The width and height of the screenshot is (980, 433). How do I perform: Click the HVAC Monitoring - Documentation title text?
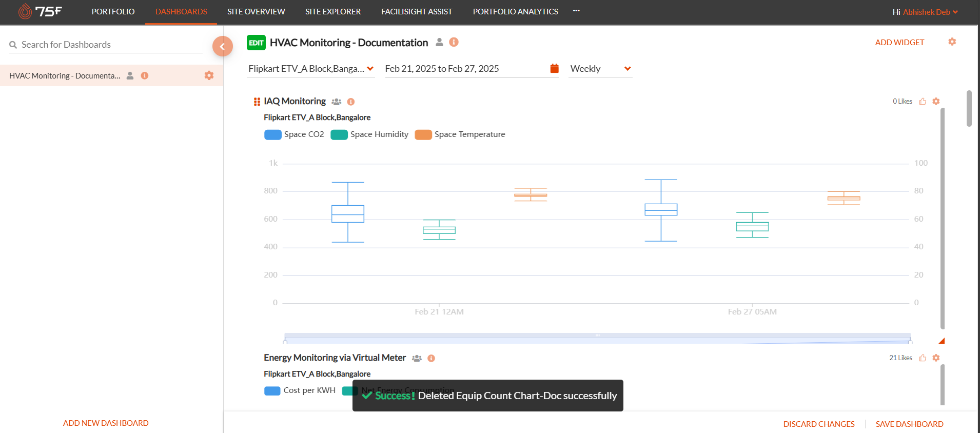click(x=349, y=43)
